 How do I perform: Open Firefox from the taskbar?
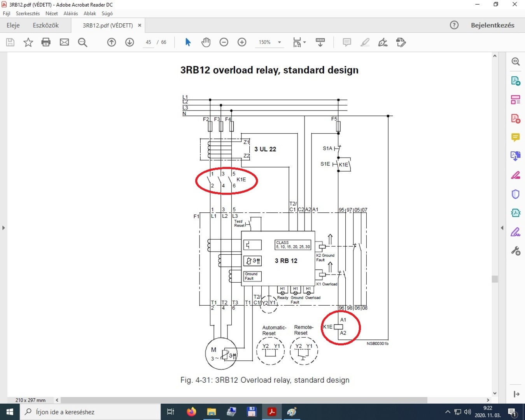coord(191,411)
